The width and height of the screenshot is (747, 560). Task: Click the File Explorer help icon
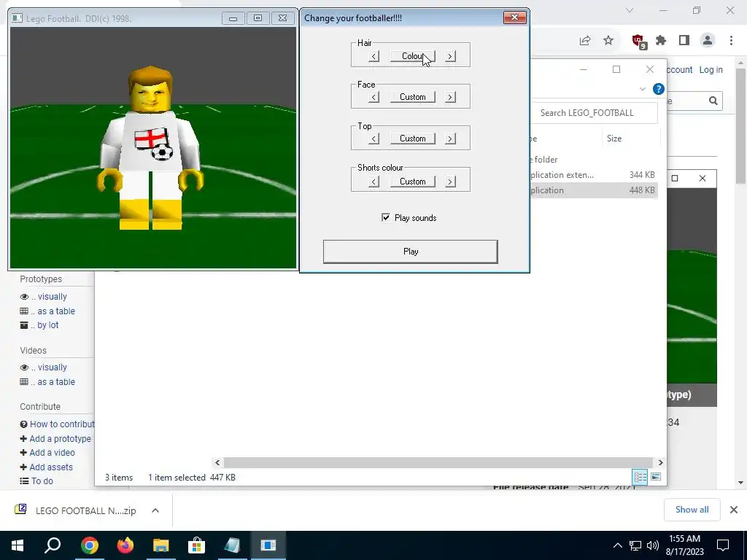(x=659, y=89)
